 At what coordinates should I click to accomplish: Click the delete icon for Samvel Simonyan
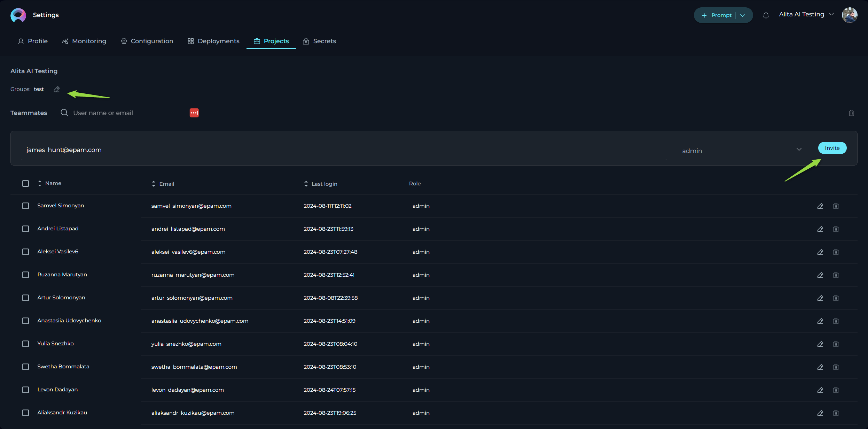pos(836,206)
